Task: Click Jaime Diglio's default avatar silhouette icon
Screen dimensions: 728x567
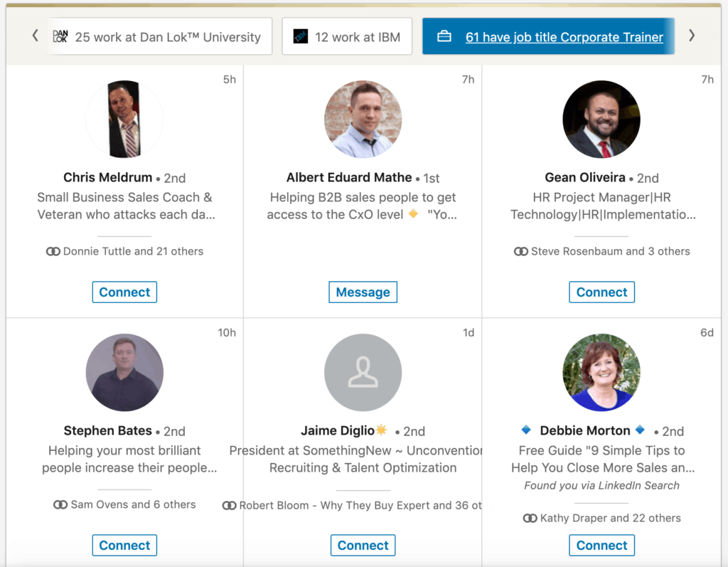Action: pyautogui.click(x=363, y=372)
